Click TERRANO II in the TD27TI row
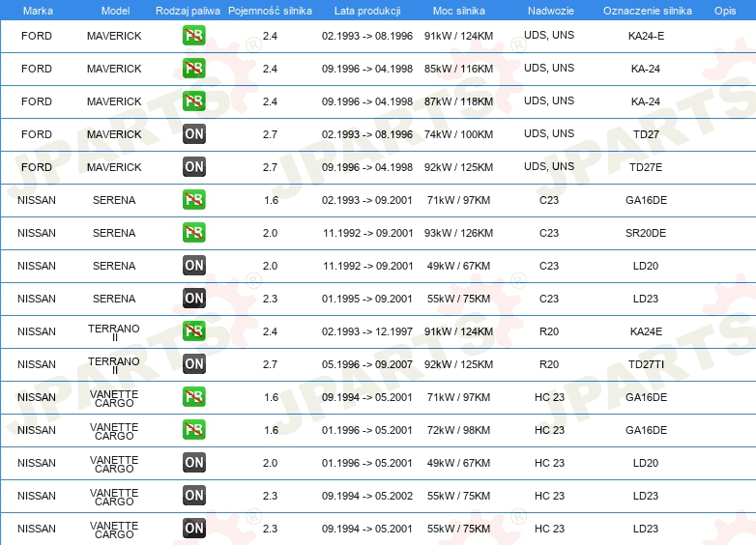Image resolution: width=756 pixels, height=545 pixels. coord(114,365)
